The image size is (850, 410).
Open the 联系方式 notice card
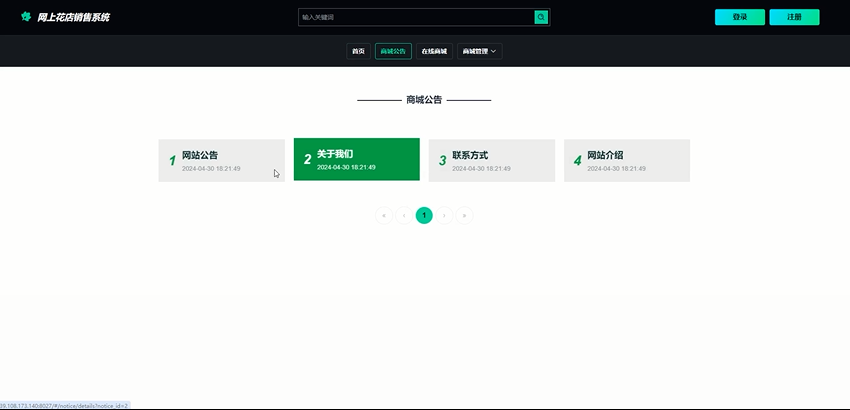[492, 161]
